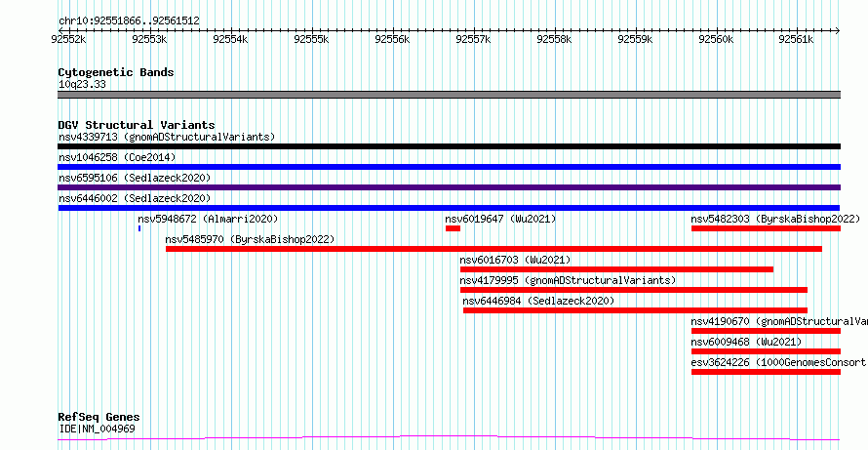The height and width of the screenshot is (450, 868).
Task: Open the DGV Structural Variants track title
Action: [x=137, y=125]
